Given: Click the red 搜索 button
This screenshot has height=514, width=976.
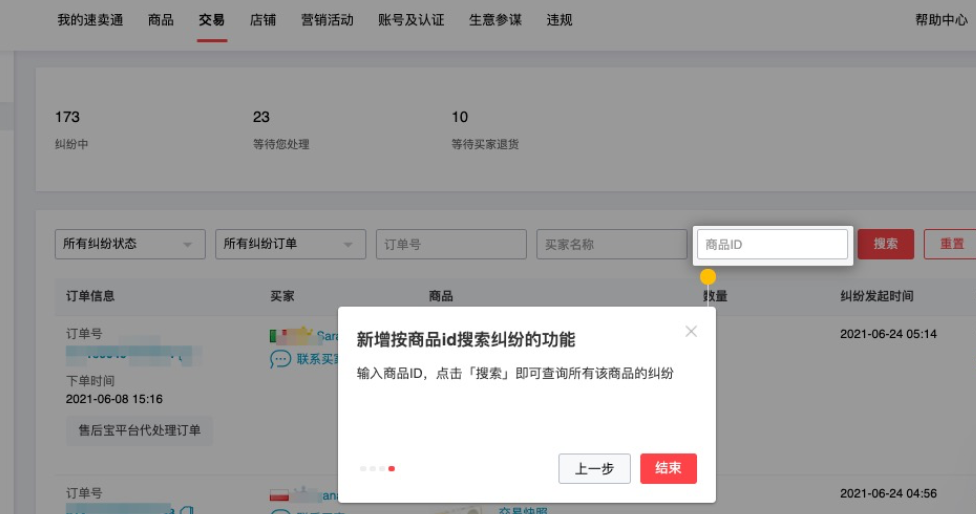Looking at the screenshot, I should click(x=886, y=244).
